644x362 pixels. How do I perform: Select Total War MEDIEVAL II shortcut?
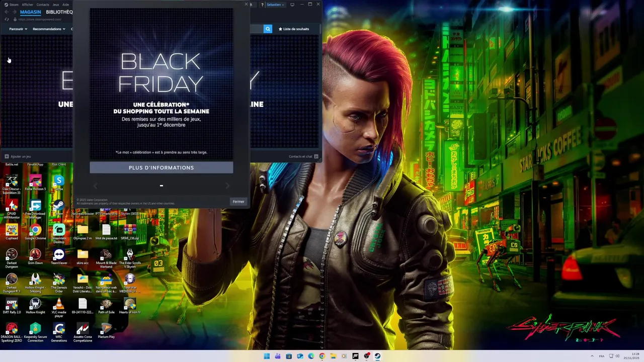click(x=130, y=284)
